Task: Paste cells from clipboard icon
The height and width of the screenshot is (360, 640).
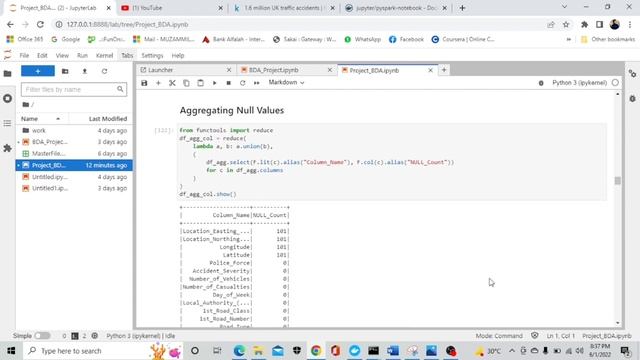Action: pyautogui.click(x=200, y=83)
